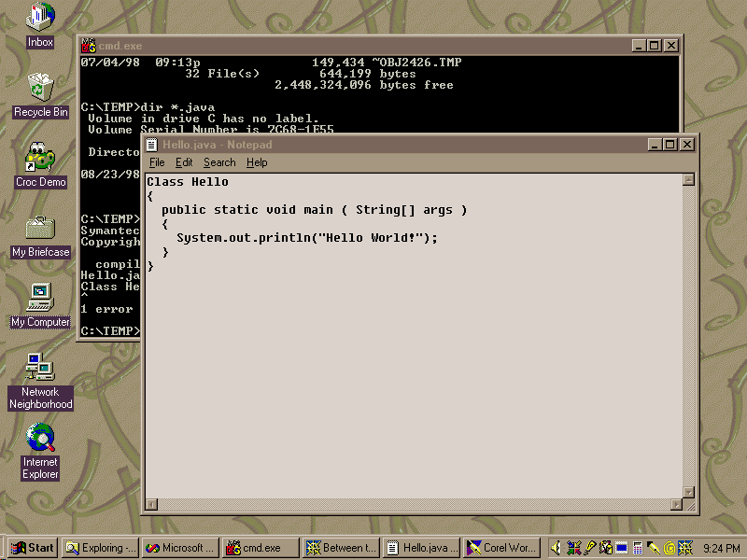Viewport: 747px width, 560px height.
Task: Click Notepad vertical scrollbar down arrow
Action: click(689, 492)
